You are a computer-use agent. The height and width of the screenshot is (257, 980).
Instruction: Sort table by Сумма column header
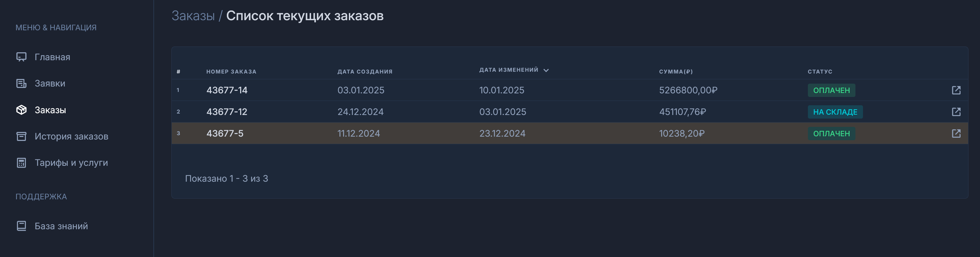(x=676, y=72)
